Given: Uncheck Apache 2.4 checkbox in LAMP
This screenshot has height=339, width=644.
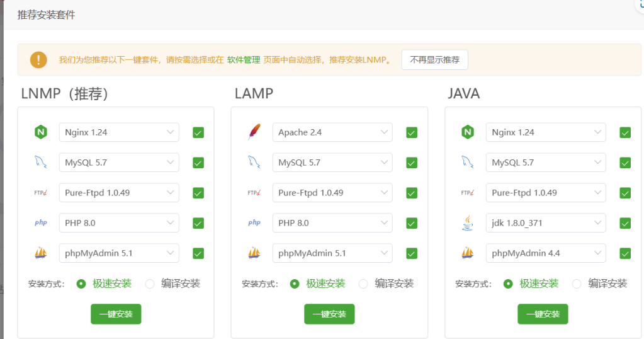Looking at the screenshot, I should (x=412, y=133).
